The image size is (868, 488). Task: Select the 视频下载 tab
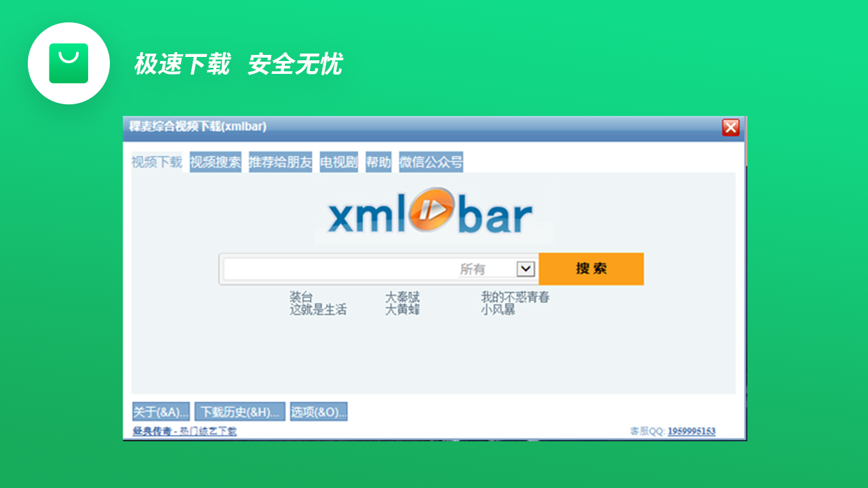[x=155, y=161]
